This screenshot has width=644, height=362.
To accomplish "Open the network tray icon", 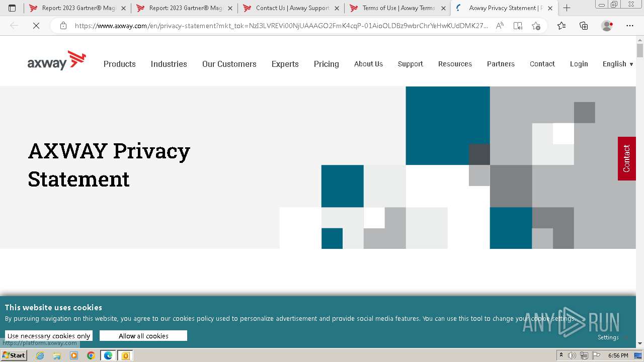I will [x=584, y=355].
